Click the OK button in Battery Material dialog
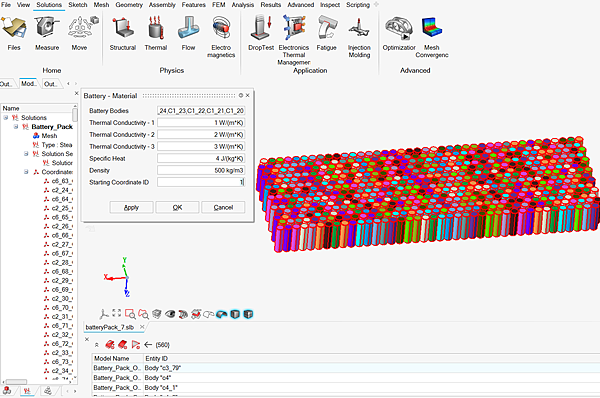Screen dimensions: 600x398 coord(177,207)
